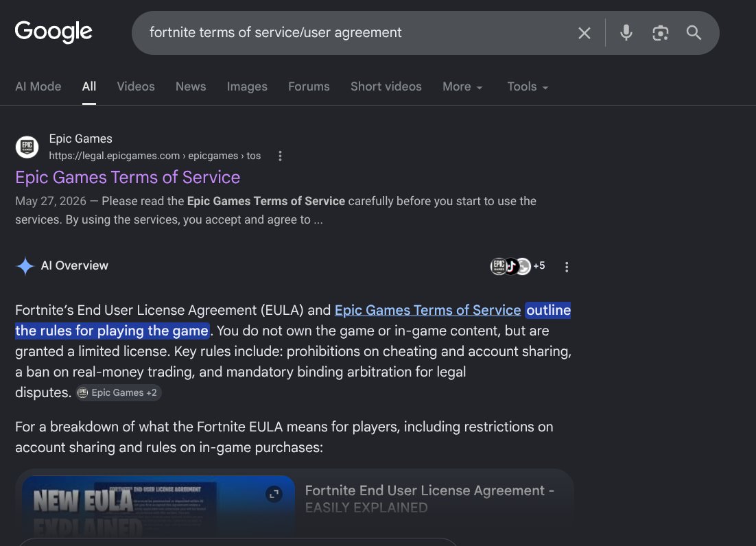
Task: Submit search with magnifying glass icon
Action: 694,33
